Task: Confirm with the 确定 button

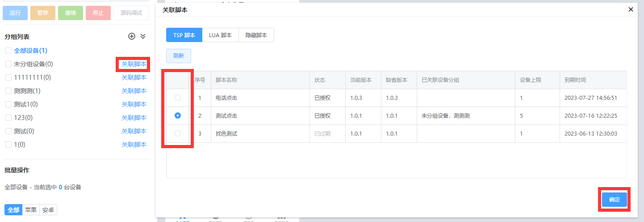Action: pyautogui.click(x=615, y=200)
